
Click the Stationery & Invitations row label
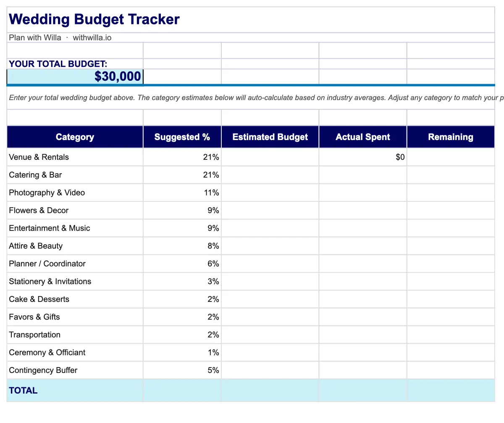(50, 281)
